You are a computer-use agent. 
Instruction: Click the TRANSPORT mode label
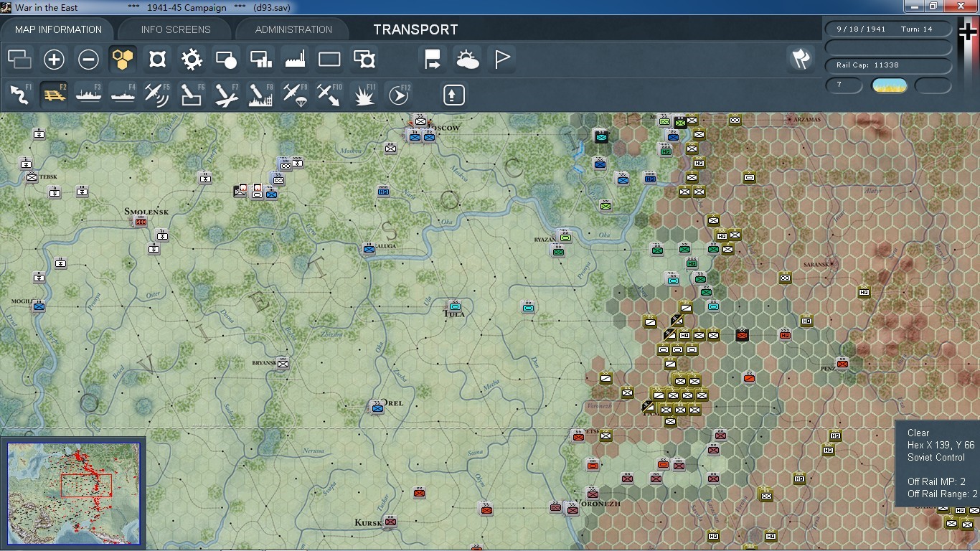pos(415,29)
